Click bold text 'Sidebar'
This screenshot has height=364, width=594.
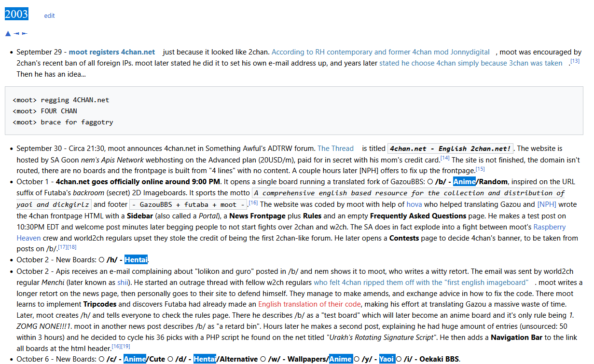140,216
